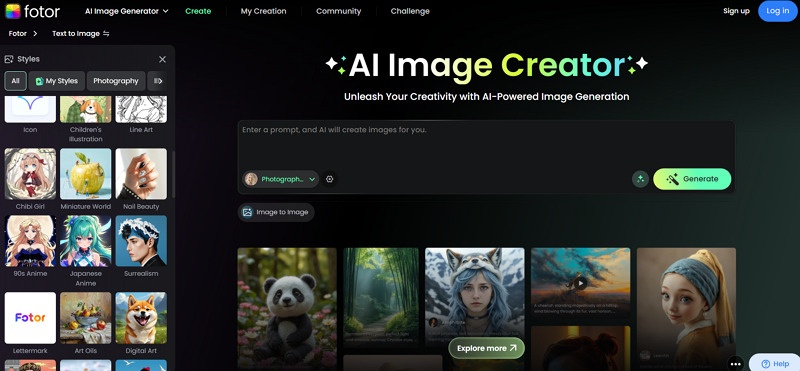Switch to the Create tab
The height and width of the screenshot is (371, 800).
[198, 11]
